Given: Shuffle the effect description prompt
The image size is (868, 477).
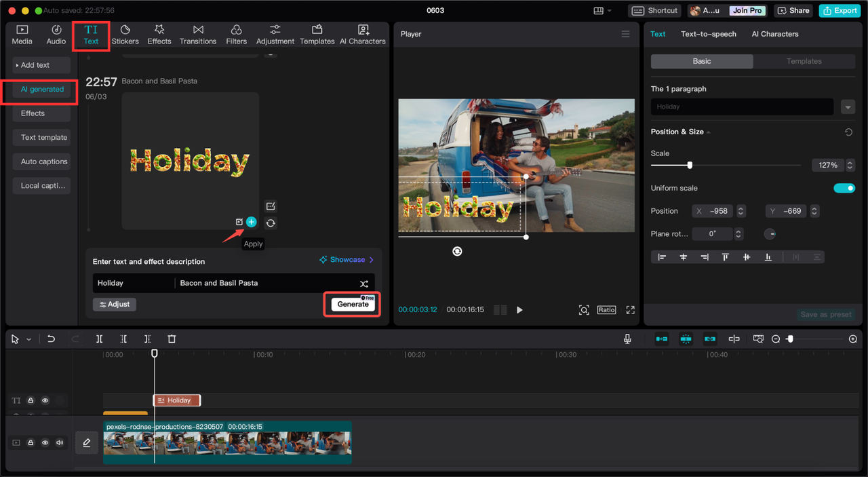Looking at the screenshot, I should (364, 284).
